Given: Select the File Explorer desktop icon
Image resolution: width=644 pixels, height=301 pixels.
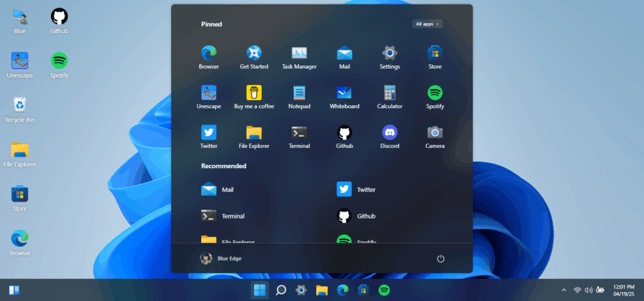Looking at the screenshot, I should pyautogui.click(x=19, y=154).
